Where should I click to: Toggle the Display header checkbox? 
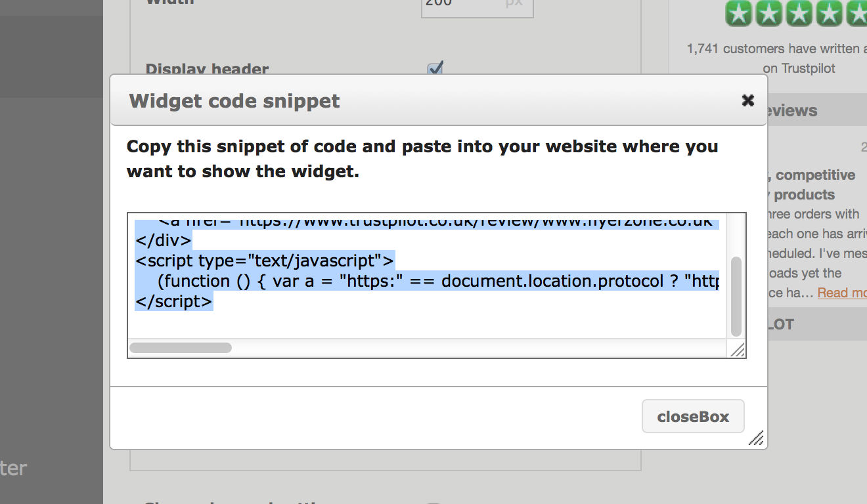435,68
